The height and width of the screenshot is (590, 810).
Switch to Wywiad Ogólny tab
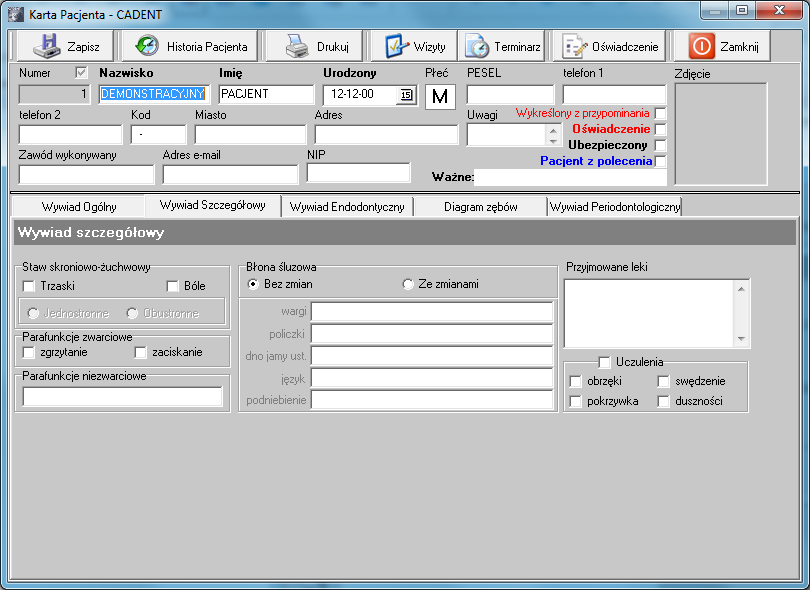click(79, 206)
